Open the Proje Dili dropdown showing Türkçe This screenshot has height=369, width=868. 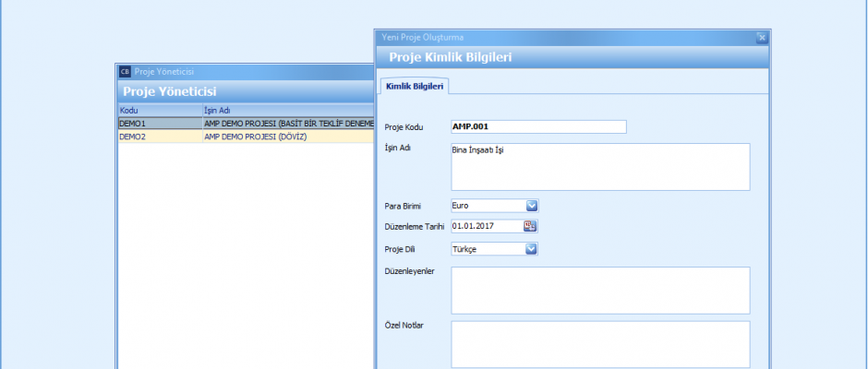click(531, 249)
